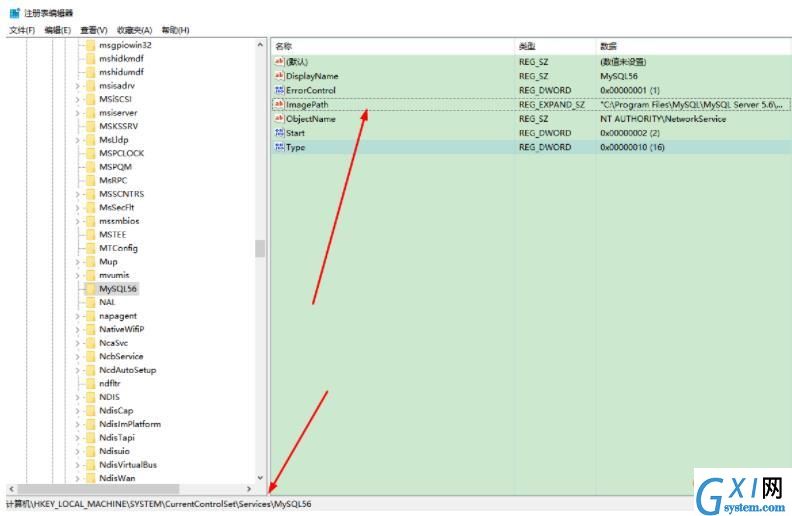This screenshot has height=516, width=792.
Task: Click the REG_EXPAND_SZ type cell
Action: 552,105
